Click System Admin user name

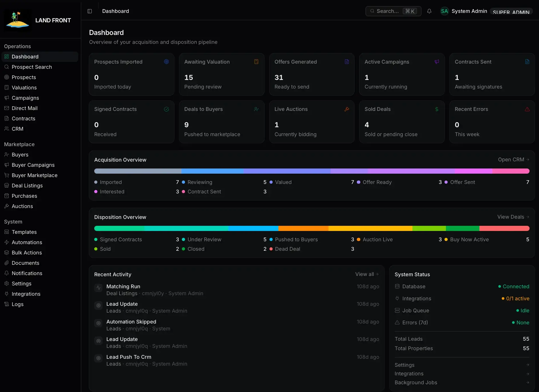pos(469,11)
